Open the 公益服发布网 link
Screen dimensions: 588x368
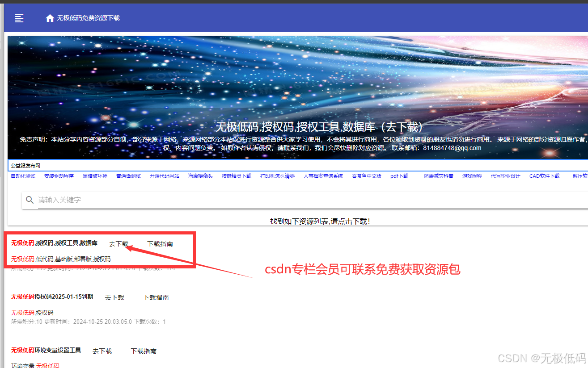(x=25, y=166)
